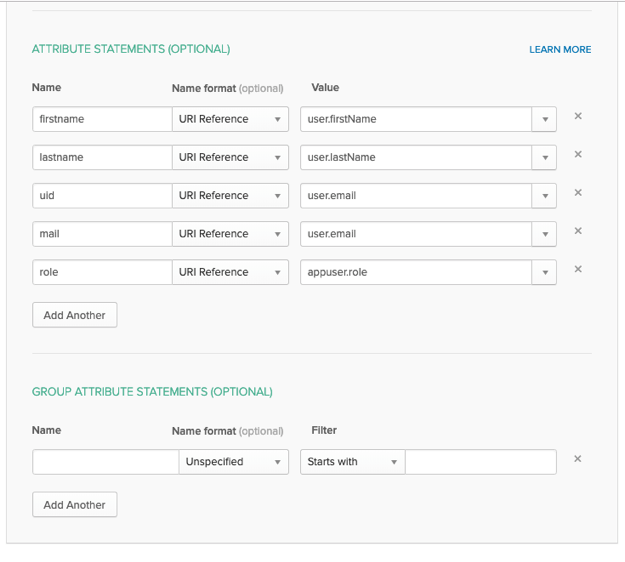This screenshot has width=625, height=562.
Task: Focus the user.firstName value field
Action: 416,119
